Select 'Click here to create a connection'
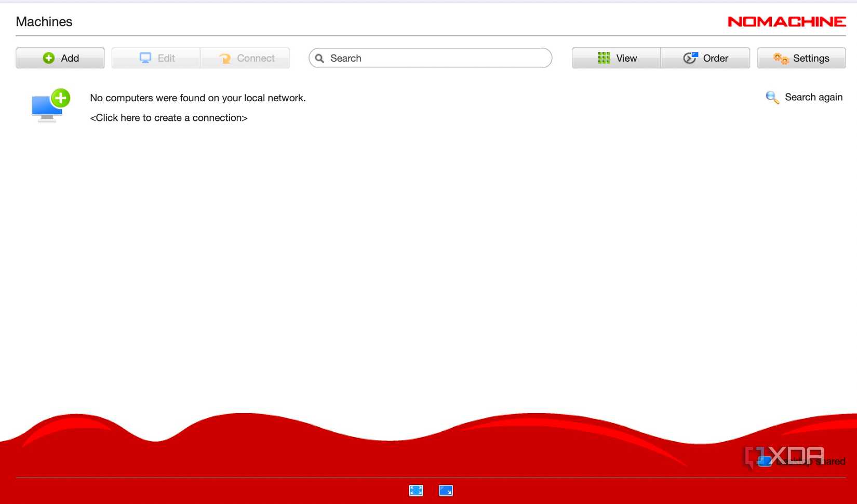This screenshot has width=857, height=504. click(x=169, y=118)
